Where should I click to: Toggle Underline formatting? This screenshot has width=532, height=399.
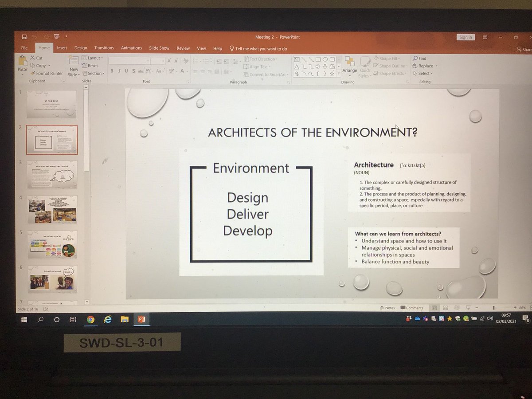(x=126, y=71)
